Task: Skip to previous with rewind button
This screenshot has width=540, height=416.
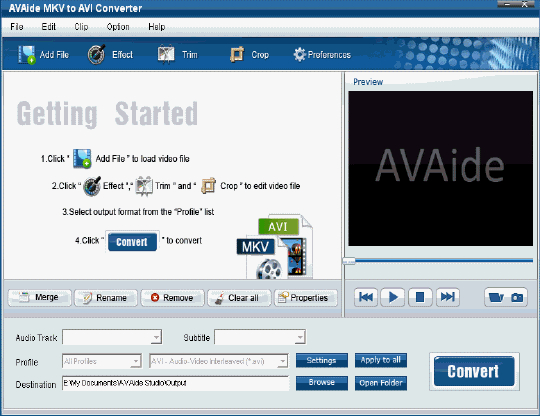Action: [366, 297]
